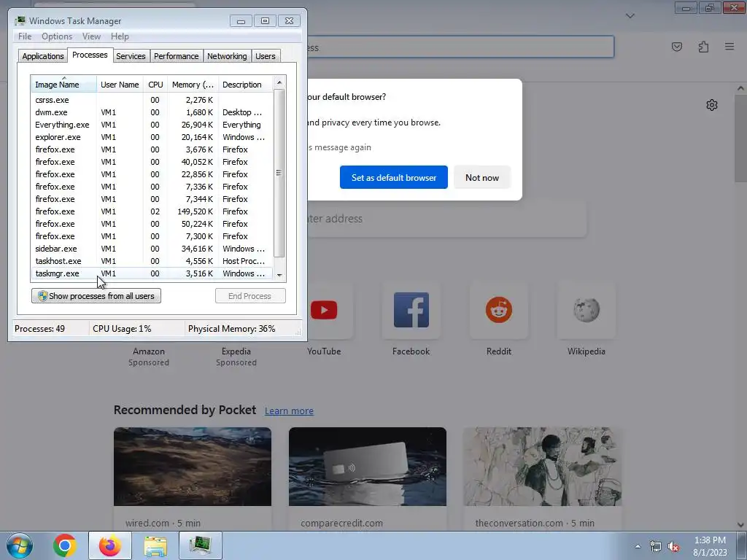Show hidden system tray icons
Viewport: 747px width, 560px height.
pyautogui.click(x=638, y=546)
